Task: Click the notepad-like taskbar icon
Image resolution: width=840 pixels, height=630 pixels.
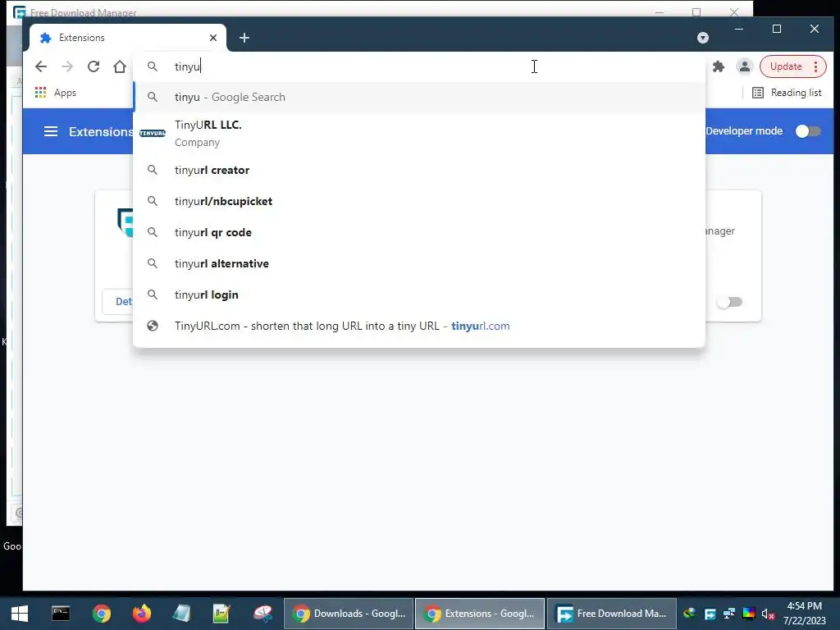Action: click(x=181, y=614)
